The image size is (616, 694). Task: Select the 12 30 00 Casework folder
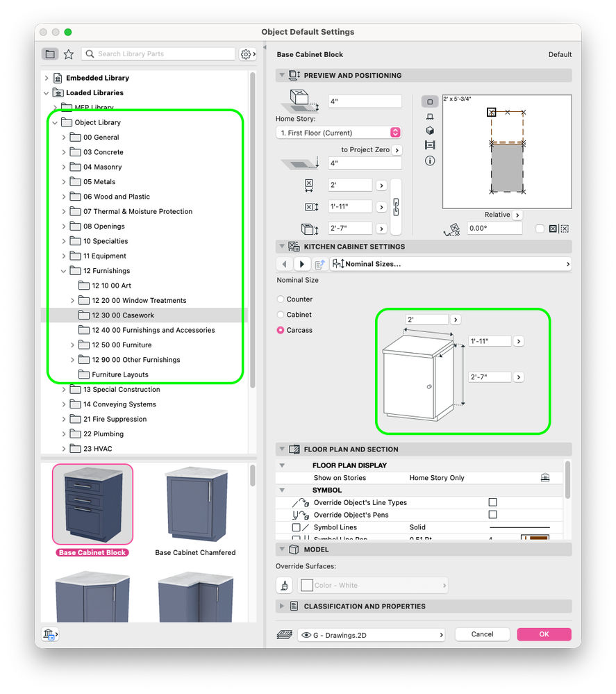click(144, 315)
